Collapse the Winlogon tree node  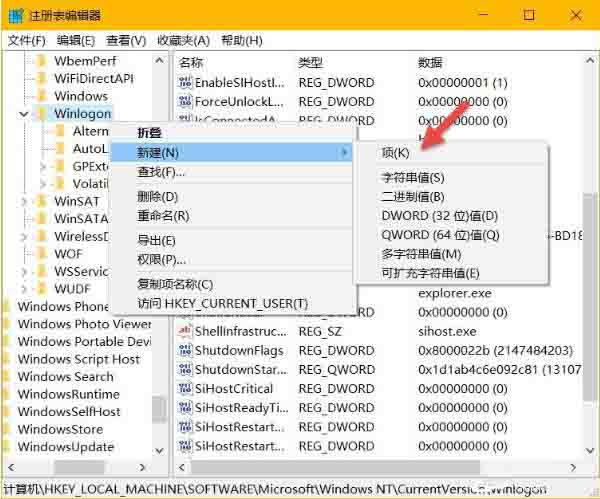(x=24, y=114)
